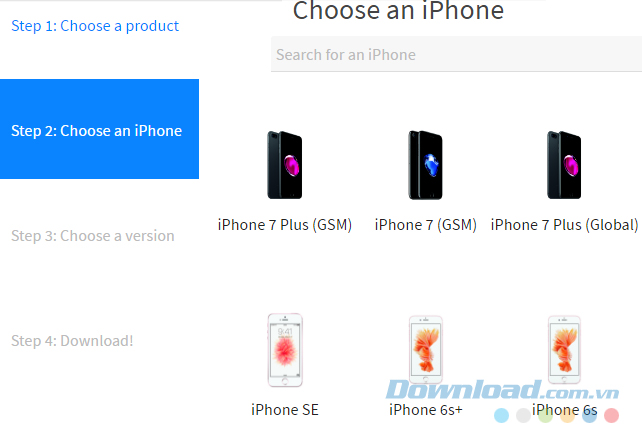642x438 pixels.
Task: Focus the Search for an iPhone field
Action: click(456, 54)
